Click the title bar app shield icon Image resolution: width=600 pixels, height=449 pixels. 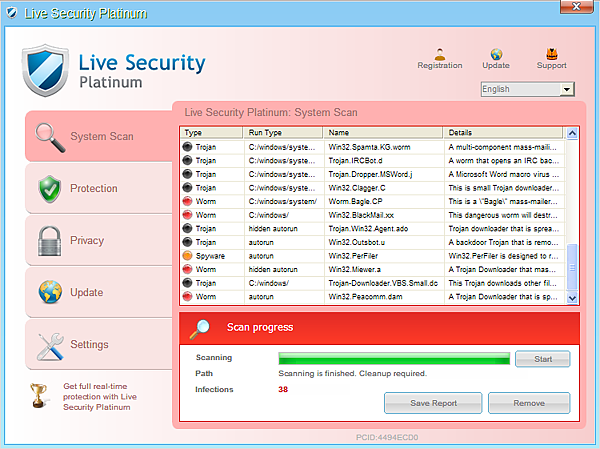coord(12,13)
